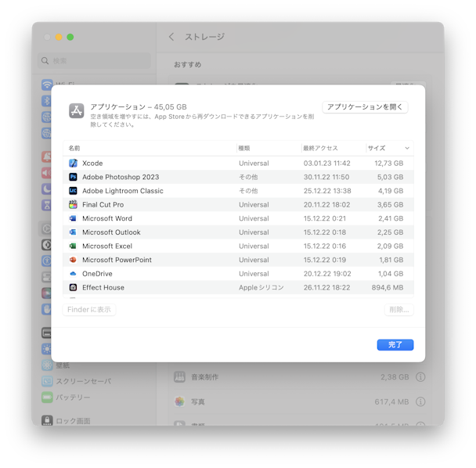Click the 03.01.23 11:42 access date
This screenshot has width=476, height=468.
coord(327,164)
